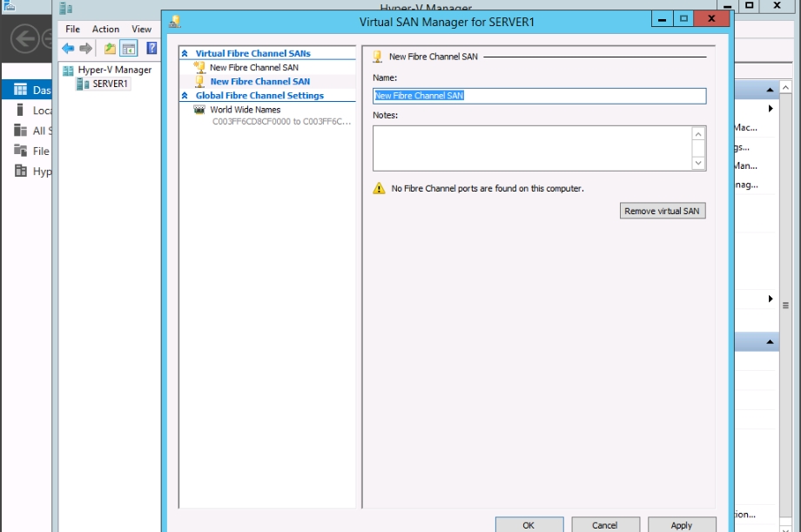Click the Local Server icon in Server Manager sidebar

coord(20,110)
